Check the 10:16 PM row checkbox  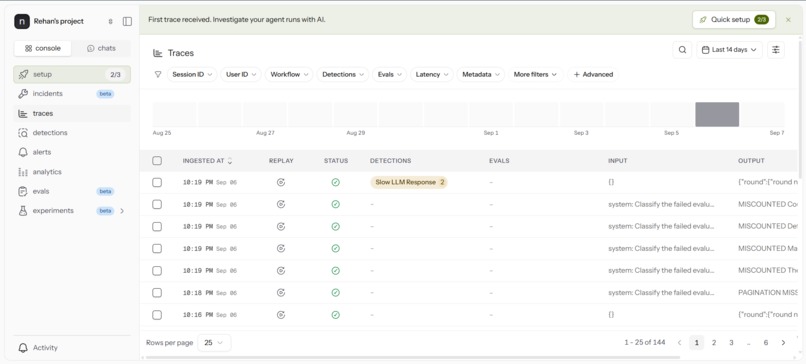click(x=157, y=315)
